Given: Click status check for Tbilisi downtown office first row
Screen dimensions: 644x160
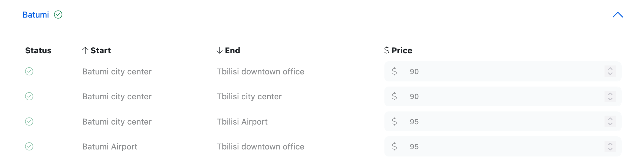Looking at the screenshot, I should click(29, 72).
